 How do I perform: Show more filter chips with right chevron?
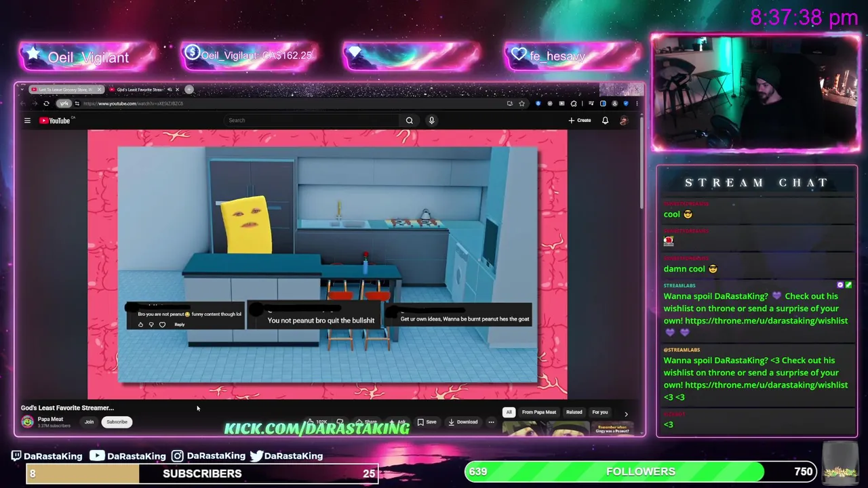[x=626, y=414]
